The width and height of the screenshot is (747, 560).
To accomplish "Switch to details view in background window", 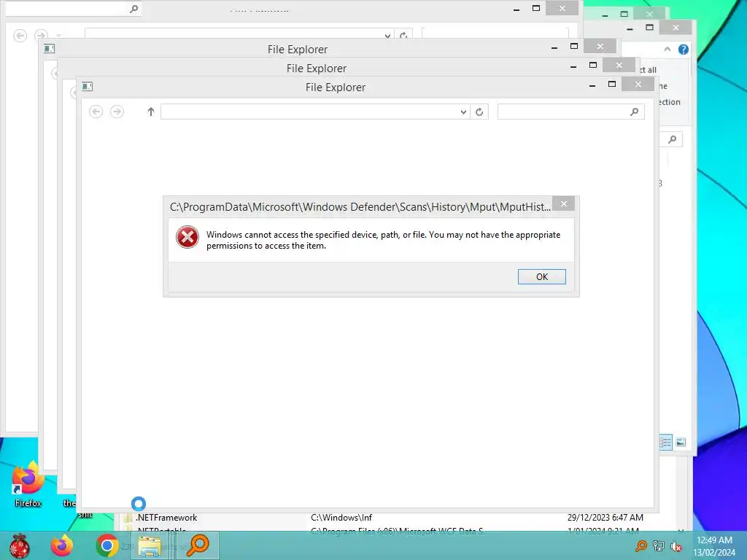I will (x=665, y=443).
